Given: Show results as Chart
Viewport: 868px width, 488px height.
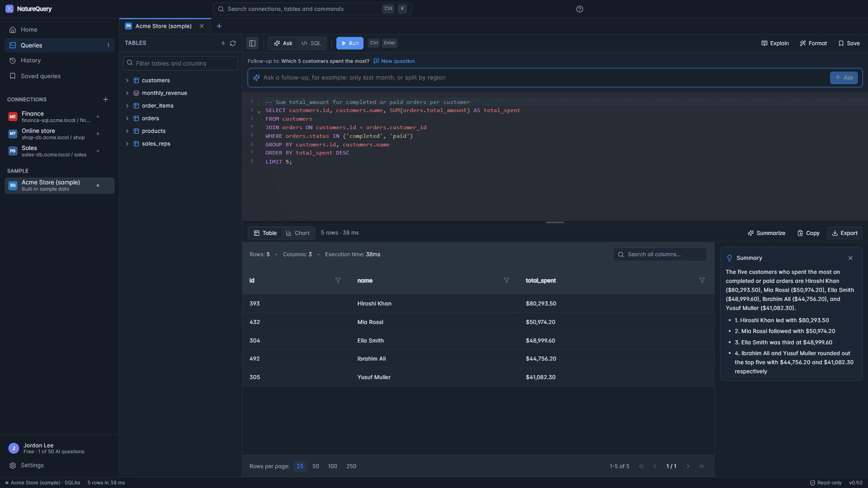Looking at the screenshot, I should click(x=298, y=233).
